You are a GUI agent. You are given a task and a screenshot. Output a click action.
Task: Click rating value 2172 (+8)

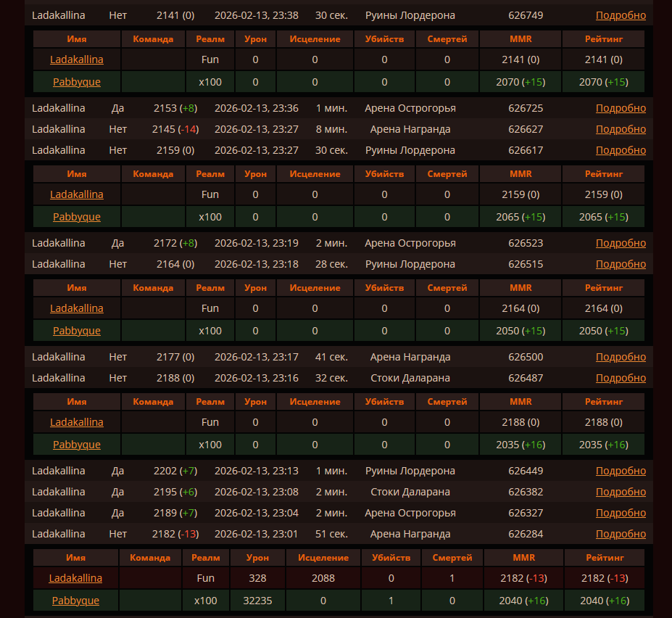click(175, 243)
